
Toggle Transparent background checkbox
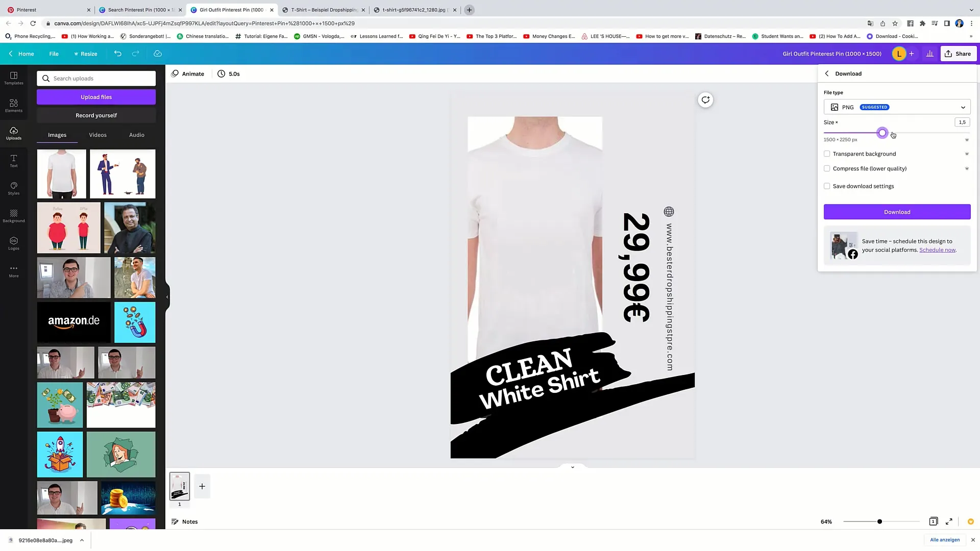827,154
